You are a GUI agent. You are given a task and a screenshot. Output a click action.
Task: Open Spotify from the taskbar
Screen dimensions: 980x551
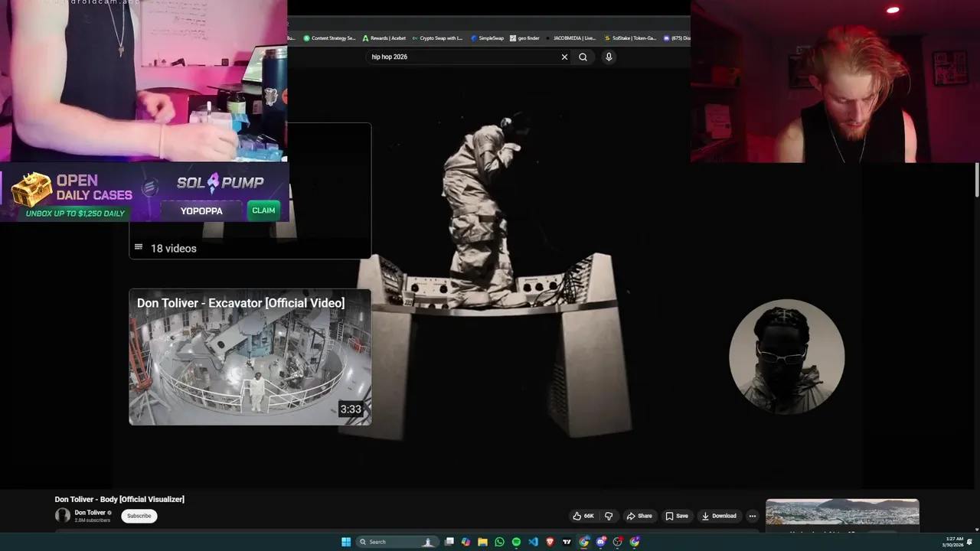click(516, 542)
